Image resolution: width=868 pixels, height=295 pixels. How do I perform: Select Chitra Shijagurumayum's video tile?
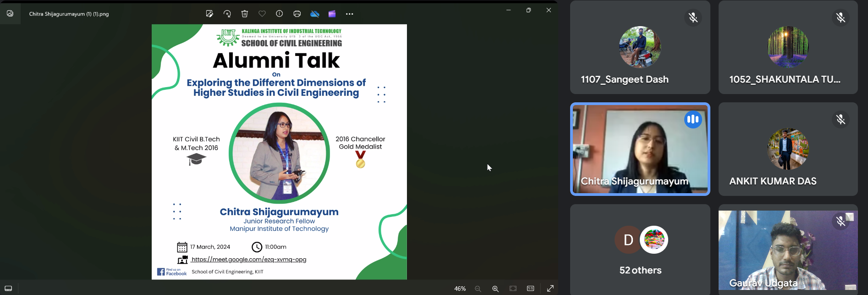pos(640,149)
